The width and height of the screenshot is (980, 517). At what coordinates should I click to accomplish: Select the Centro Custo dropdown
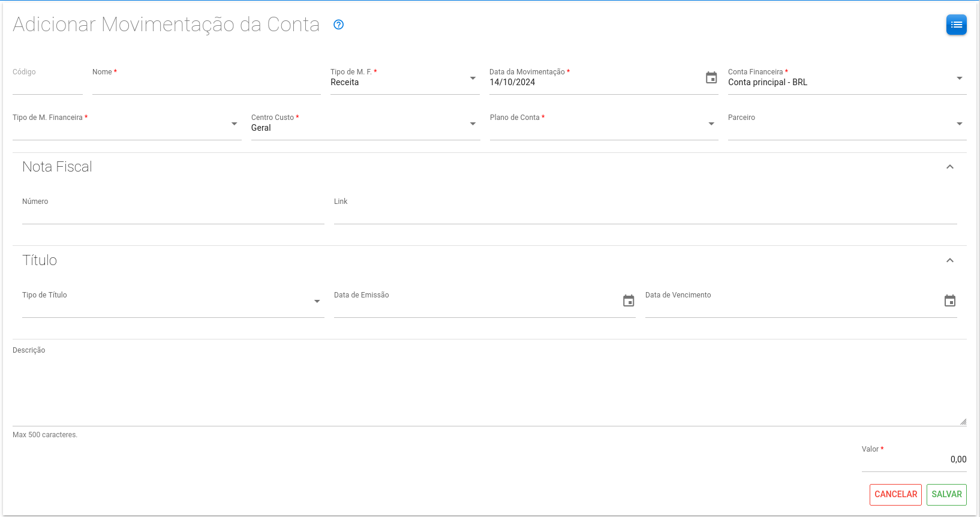(x=365, y=128)
